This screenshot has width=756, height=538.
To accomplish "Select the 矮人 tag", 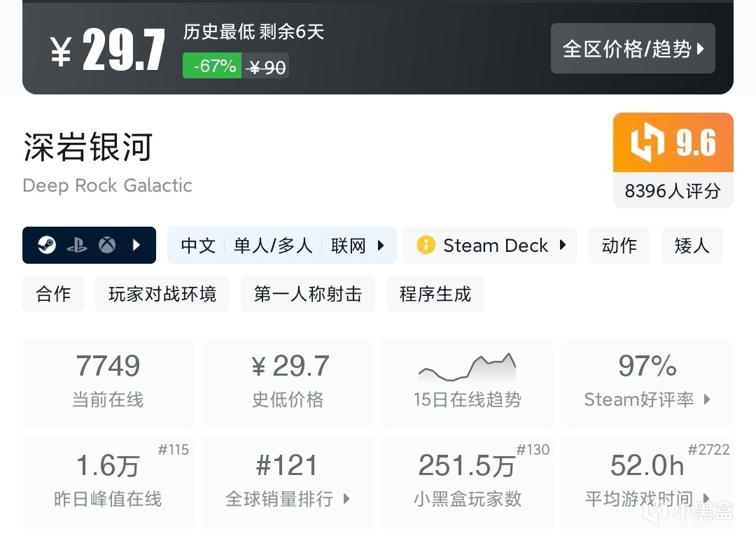I will click(692, 246).
